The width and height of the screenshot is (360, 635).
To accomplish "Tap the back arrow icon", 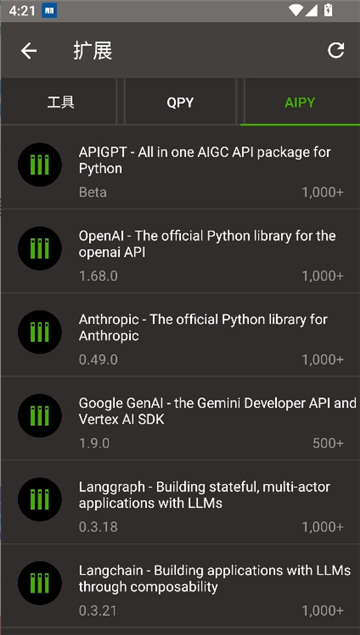I will (29, 51).
